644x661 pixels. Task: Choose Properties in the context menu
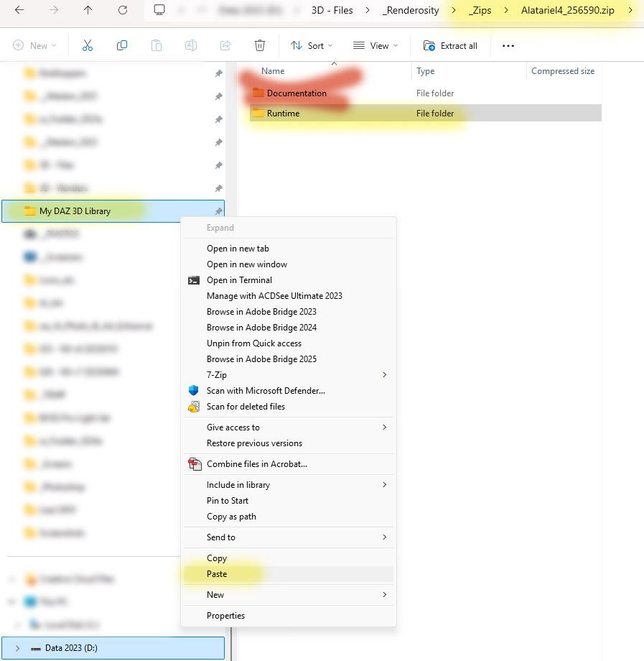pyautogui.click(x=288, y=616)
